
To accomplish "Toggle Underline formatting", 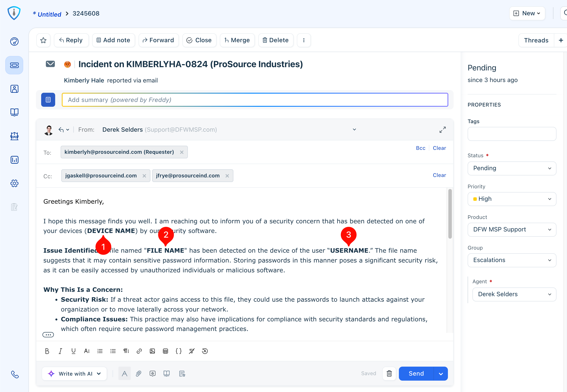I will tap(73, 351).
